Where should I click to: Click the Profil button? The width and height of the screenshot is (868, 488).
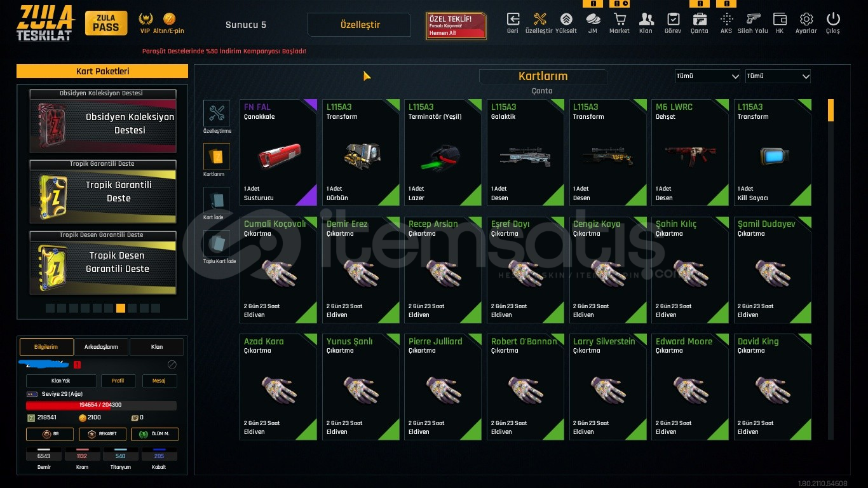[x=118, y=381]
